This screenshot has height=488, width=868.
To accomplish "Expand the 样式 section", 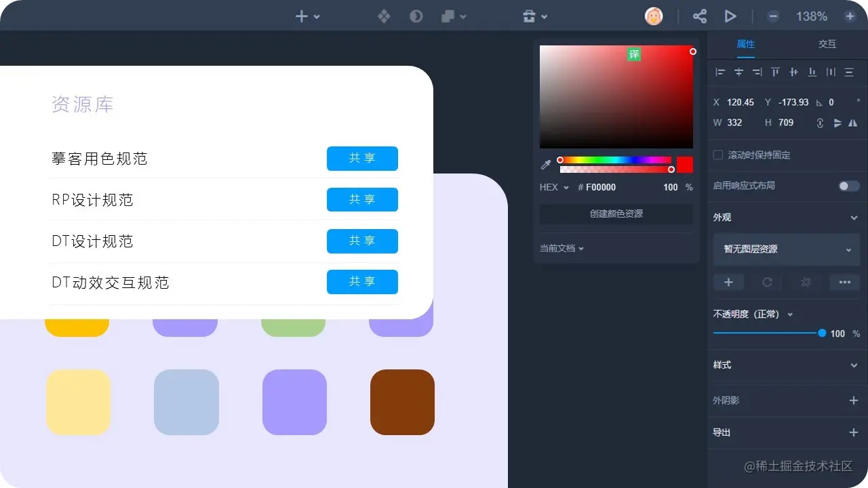I will pos(854,365).
